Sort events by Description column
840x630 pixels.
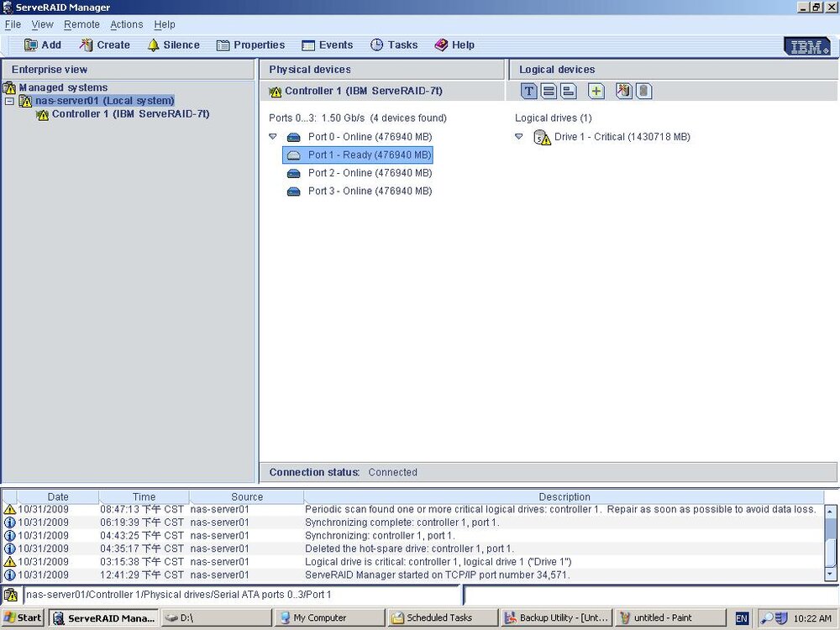[564, 496]
